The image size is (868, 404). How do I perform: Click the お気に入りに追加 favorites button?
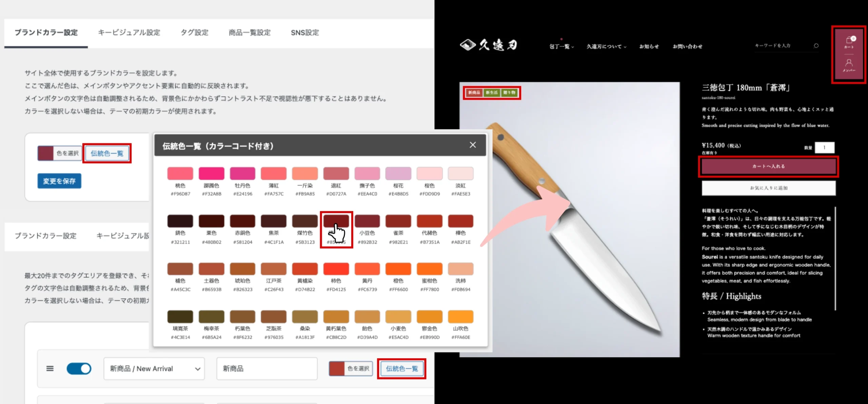[x=768, y=188]
